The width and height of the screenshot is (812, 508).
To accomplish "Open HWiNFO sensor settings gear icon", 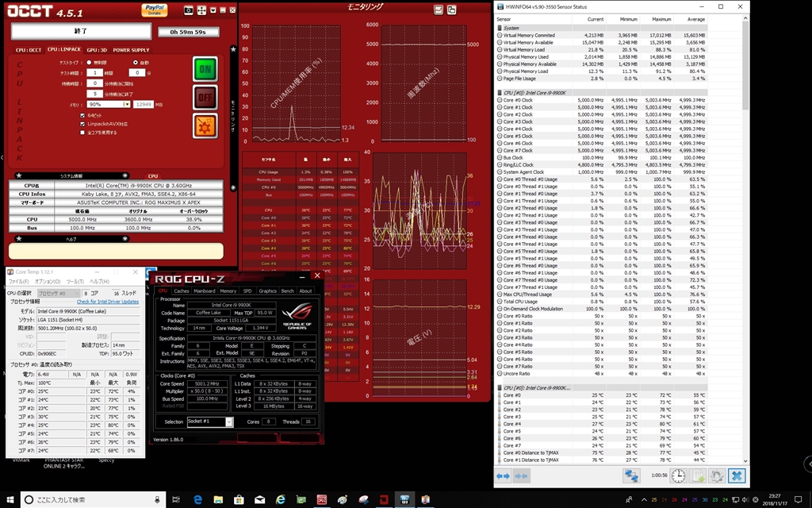I will click(x=717, y=475).
